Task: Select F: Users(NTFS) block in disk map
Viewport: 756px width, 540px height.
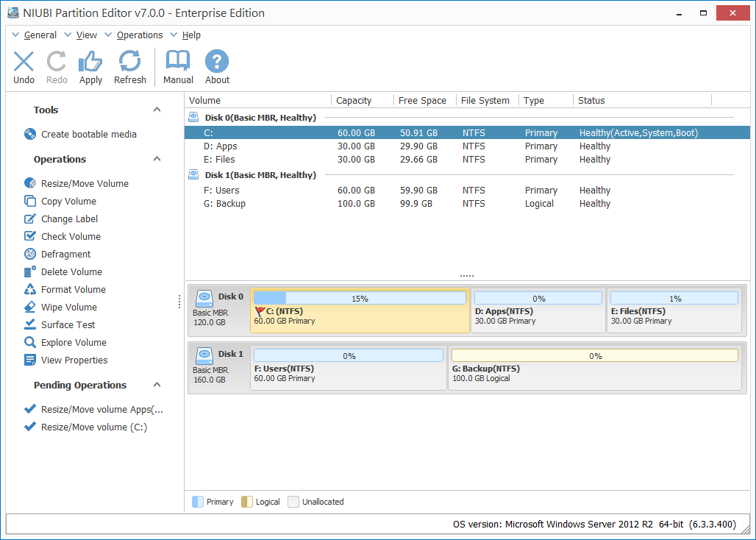Action: click(x=349, y=369)
